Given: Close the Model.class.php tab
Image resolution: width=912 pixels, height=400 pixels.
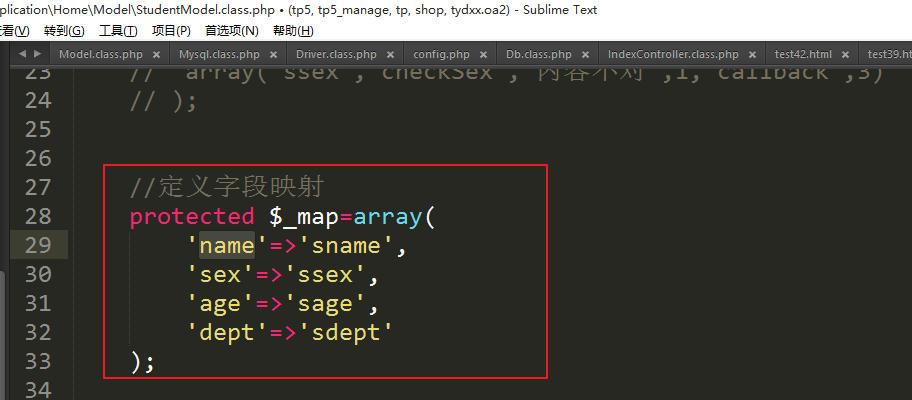Looking at the screenshot, I should [156, 55].
